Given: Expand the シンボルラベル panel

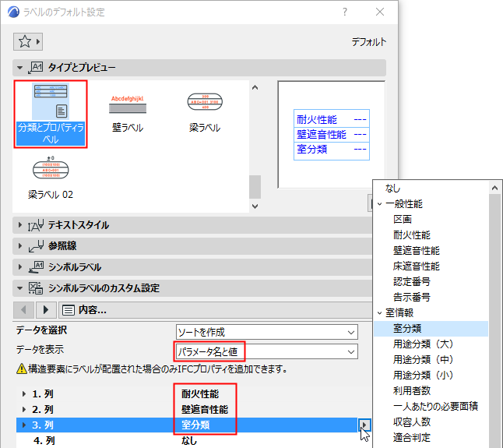Looking at the screenshot, I should [20, 267].
